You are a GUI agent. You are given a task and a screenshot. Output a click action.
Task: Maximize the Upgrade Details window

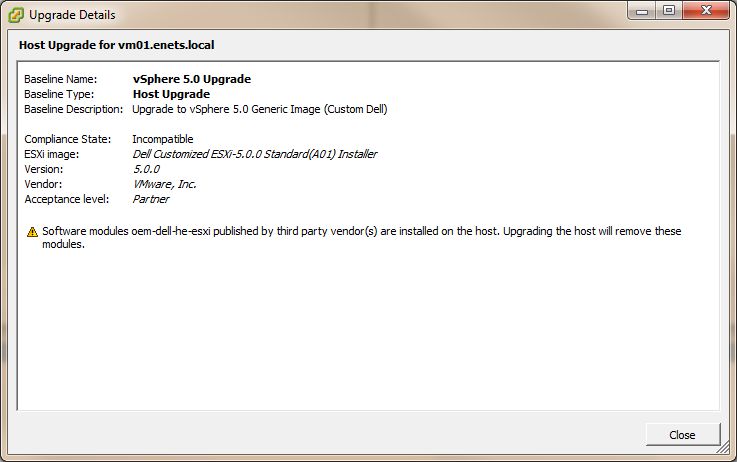pos(669,10)
